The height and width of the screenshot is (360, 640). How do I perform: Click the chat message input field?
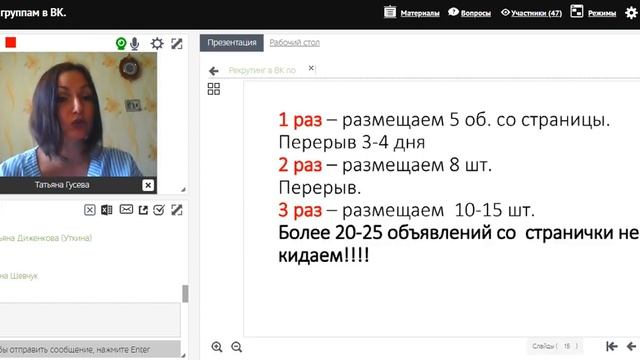(x=90, y=320)
